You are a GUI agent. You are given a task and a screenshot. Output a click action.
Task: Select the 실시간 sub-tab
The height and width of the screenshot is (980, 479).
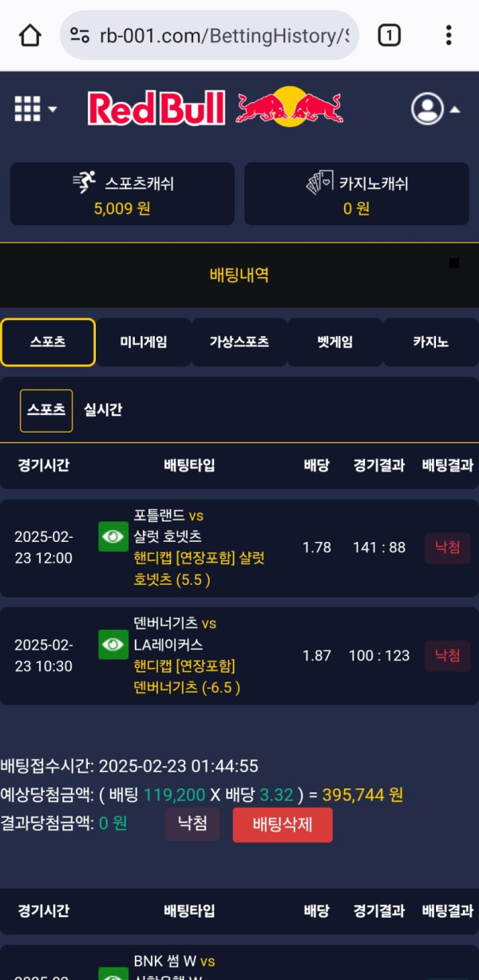(103, 410)
